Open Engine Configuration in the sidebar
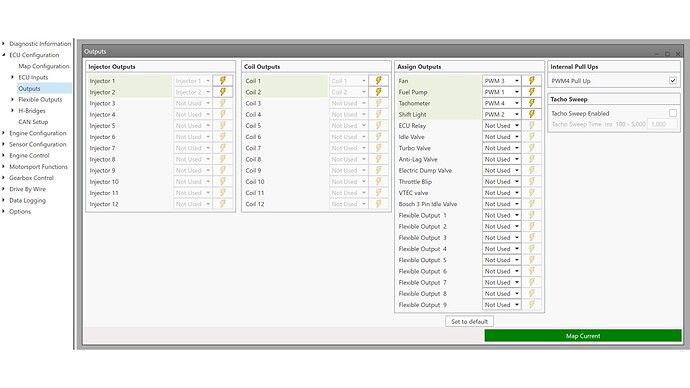Image resolution: width=690 pixels, height=388 pixels. 38,133
